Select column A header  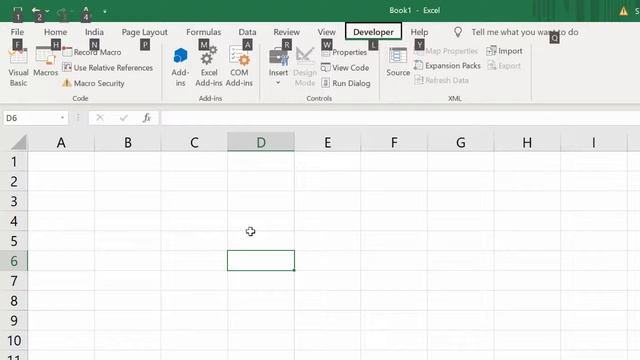coord(61,142)
